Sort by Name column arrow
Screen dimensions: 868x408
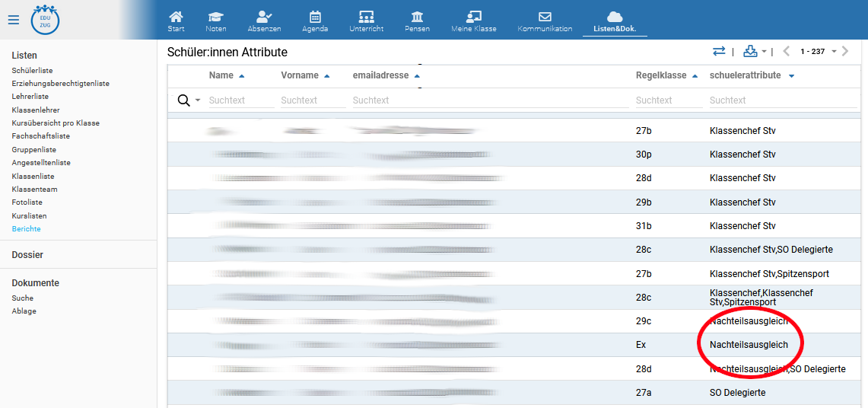242,76
